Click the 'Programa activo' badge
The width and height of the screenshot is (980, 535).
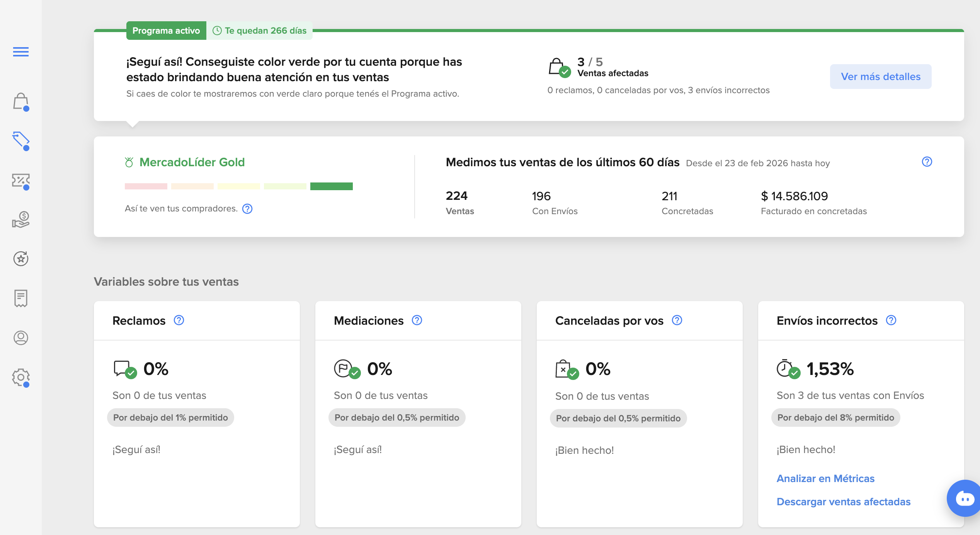click(166, 31)
